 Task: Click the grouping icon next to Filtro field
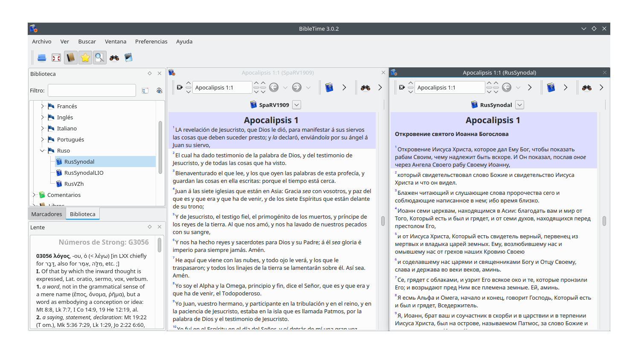[145, 90]
